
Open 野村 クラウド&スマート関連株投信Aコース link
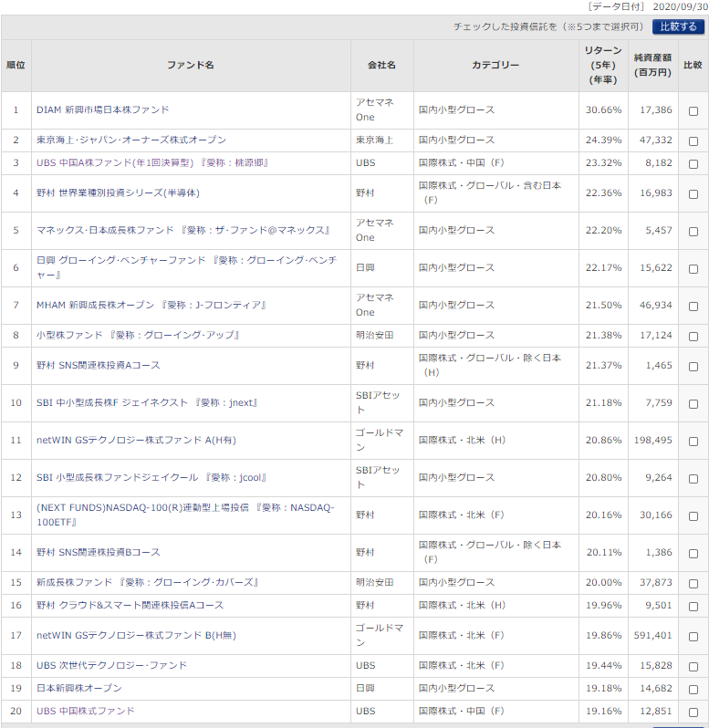pos(130,605)
